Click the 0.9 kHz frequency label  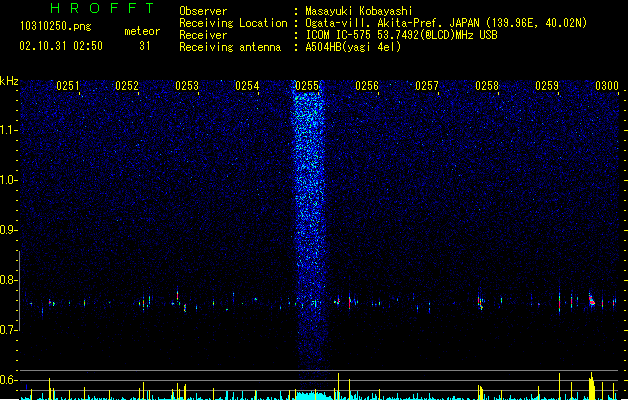click(8, 230)
